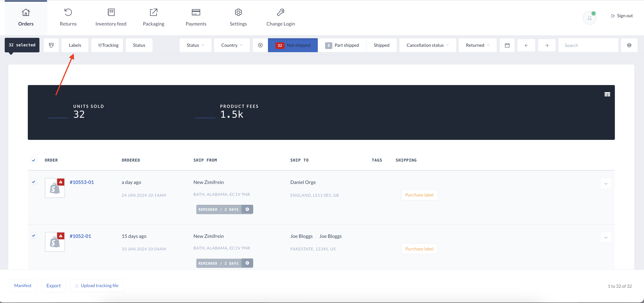Select the Not shipped tab
The width and height of the screenshot is (644, 303).
tap(293, 45)
